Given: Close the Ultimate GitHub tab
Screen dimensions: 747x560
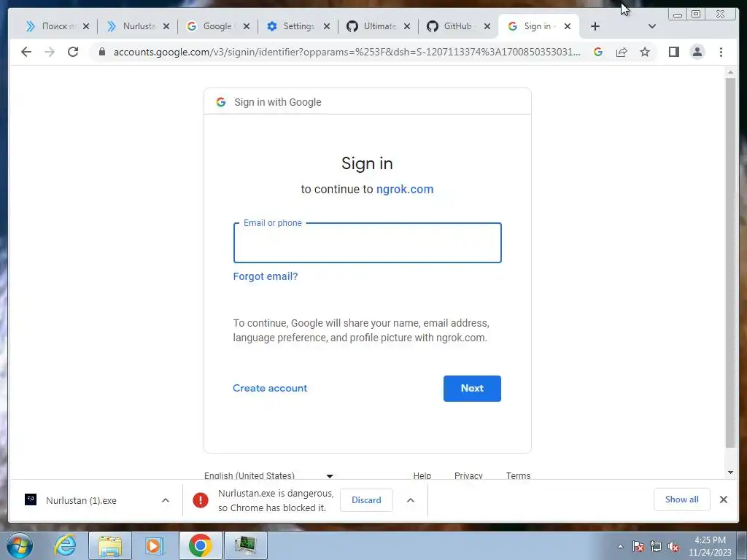Looking at the screenshot, I should [x=407, y=27].
